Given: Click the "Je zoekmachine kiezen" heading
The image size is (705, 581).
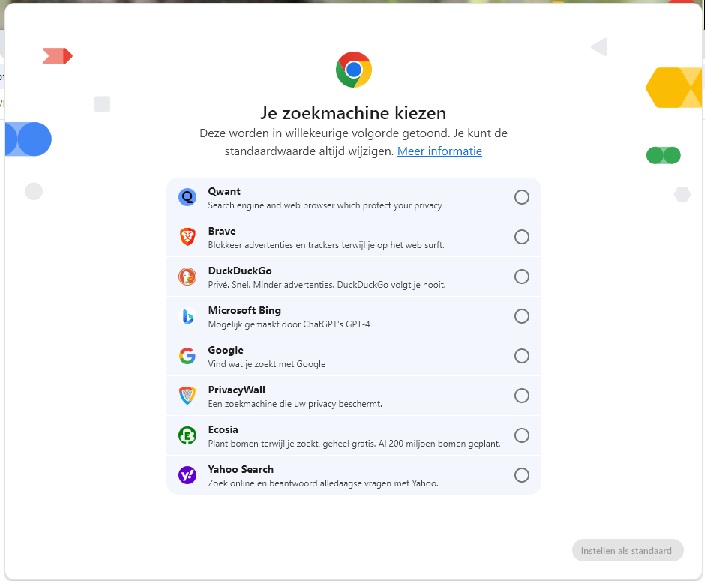Looking at the screenshot, I should [x=353, y=113].
